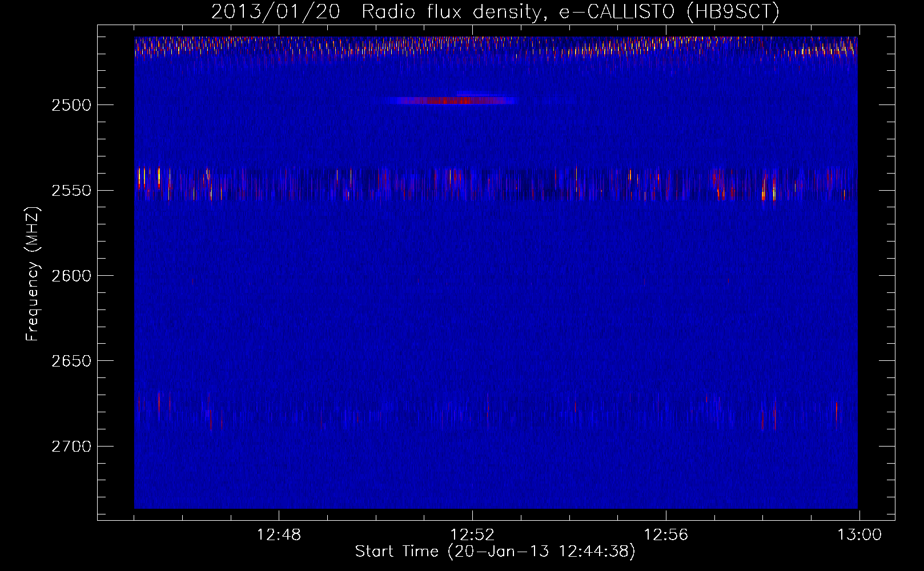The width and height of the screenshot is (924, 571).
Task: Click the 13:00 time tick label
Action: click(859, 535)
